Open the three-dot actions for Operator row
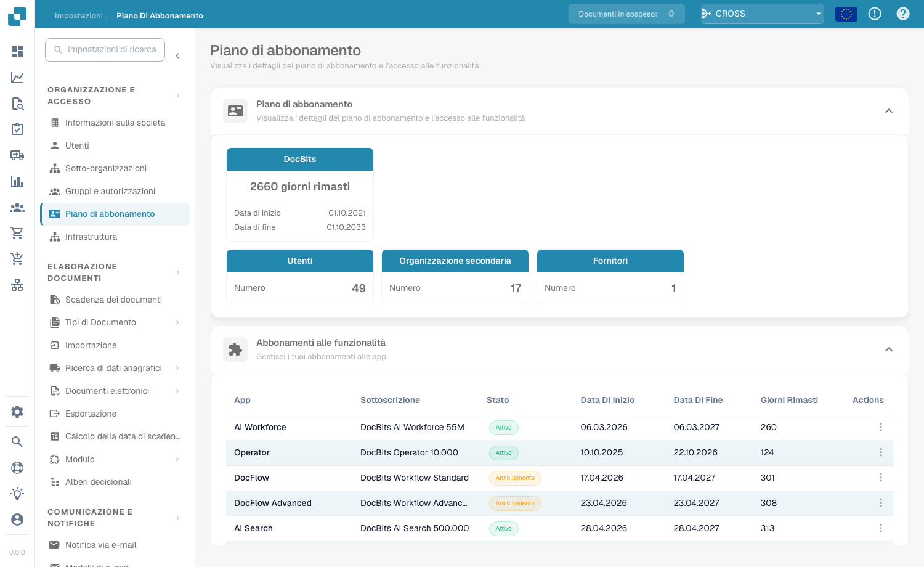This screenshot has height=567, width=924. 881,452
